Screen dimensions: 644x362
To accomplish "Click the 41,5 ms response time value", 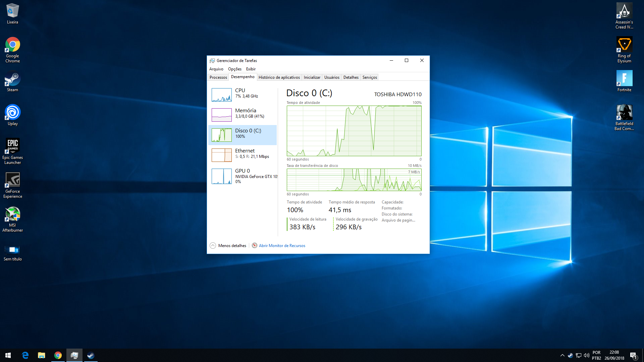I will pyautogui.click(x=340, y=210).
